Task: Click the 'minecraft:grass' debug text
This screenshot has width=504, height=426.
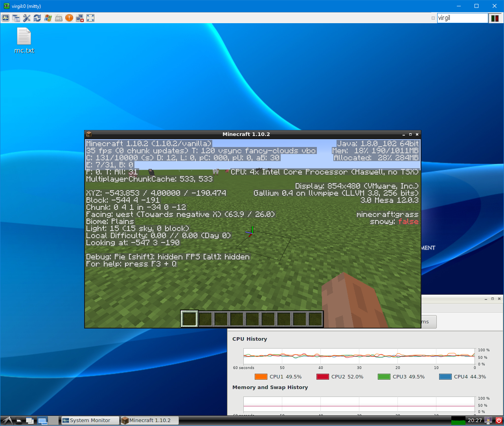Action: pos(387,215)
